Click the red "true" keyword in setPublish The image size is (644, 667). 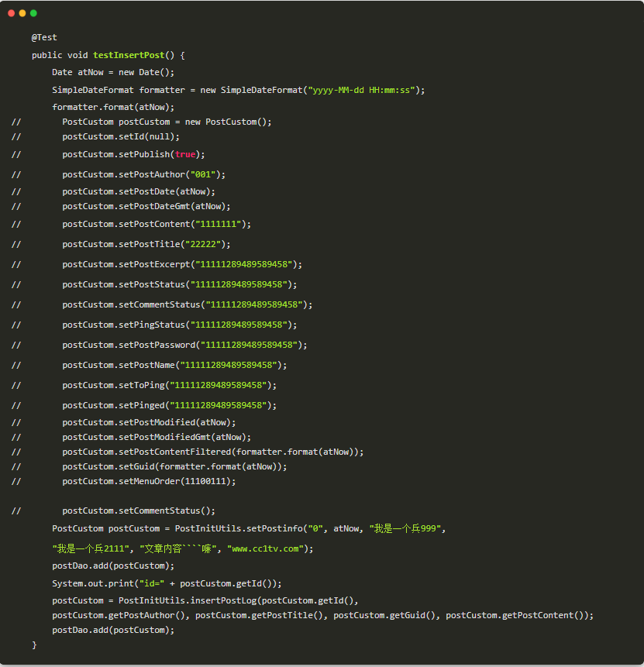pyautogui.click(x=185, y=154)
